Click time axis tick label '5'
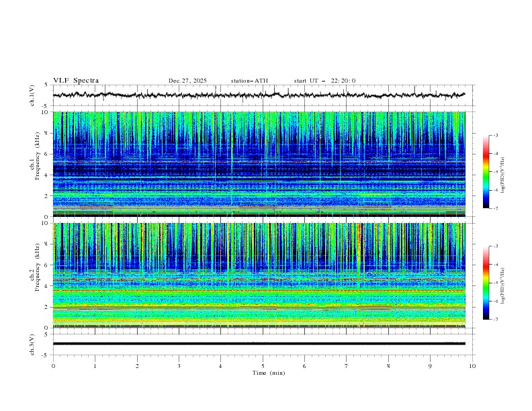532x411 pixels. (263, 366)
